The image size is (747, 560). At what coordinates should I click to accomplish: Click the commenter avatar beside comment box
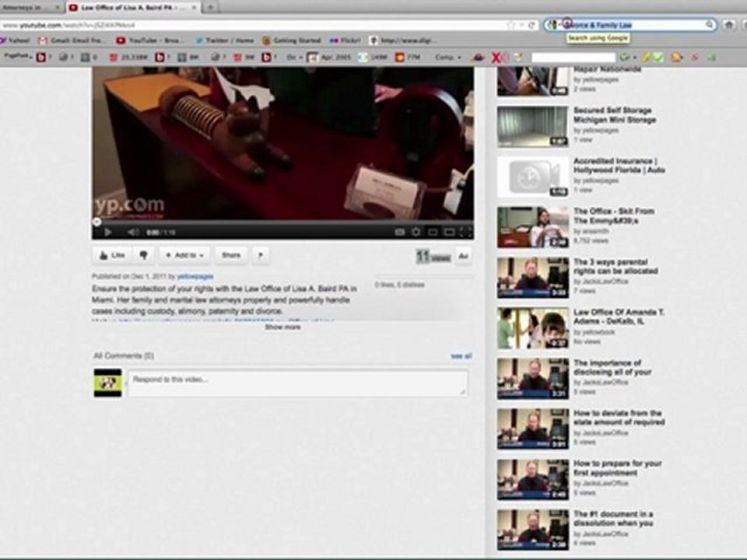[x=107, y=383]
